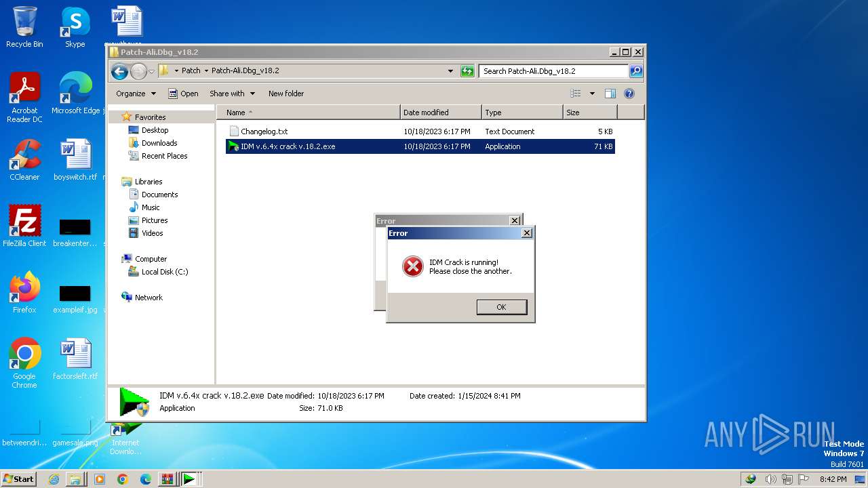868x488 pixels.
Task: Sort files by Type column
Action: 523,113
